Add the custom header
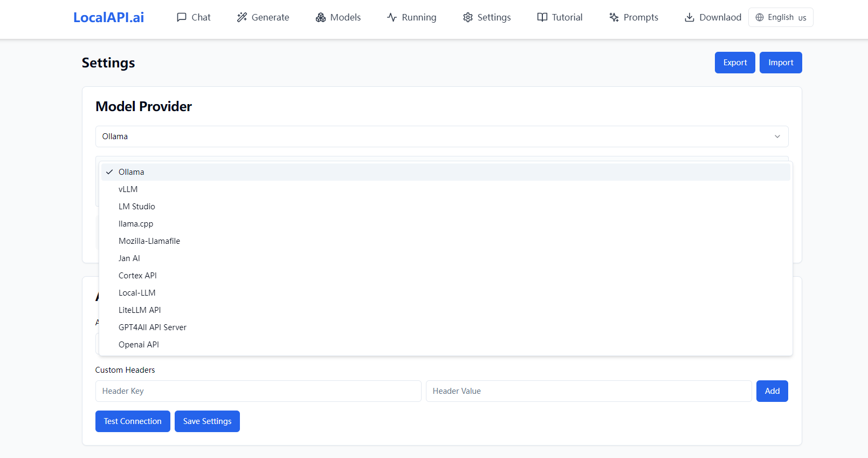This screenshot has height=458, width=868. click(x=772, y=391)
